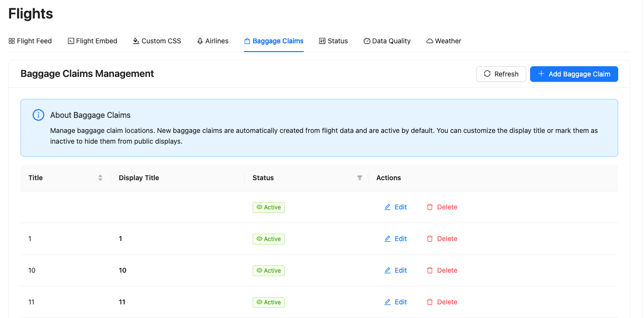Go to the Airlines tab

[x=213, y=41]
